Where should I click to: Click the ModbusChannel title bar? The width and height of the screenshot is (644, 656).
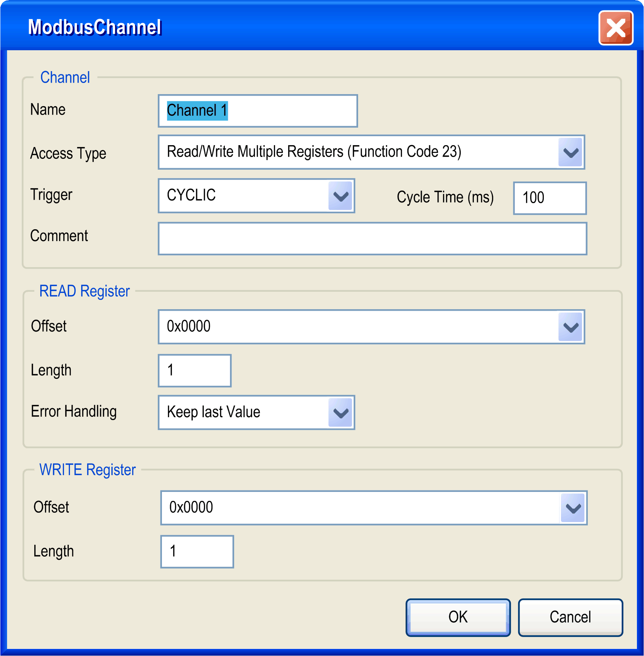coord(95,27)
